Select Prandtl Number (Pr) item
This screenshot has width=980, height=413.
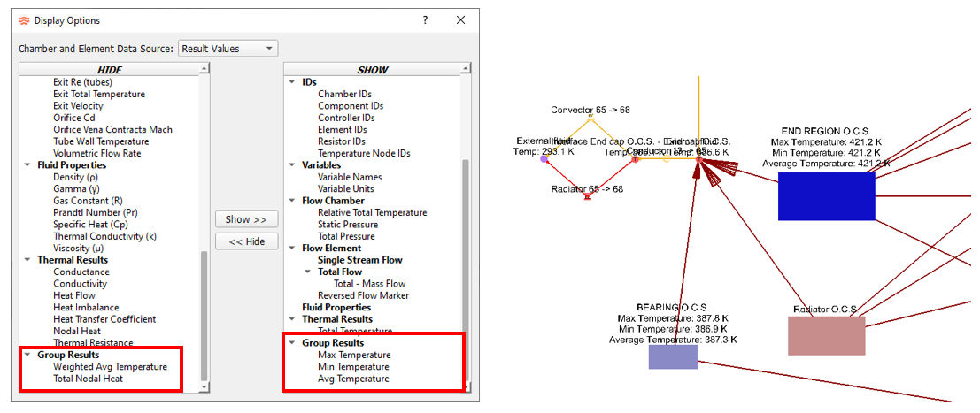(94, 212)
